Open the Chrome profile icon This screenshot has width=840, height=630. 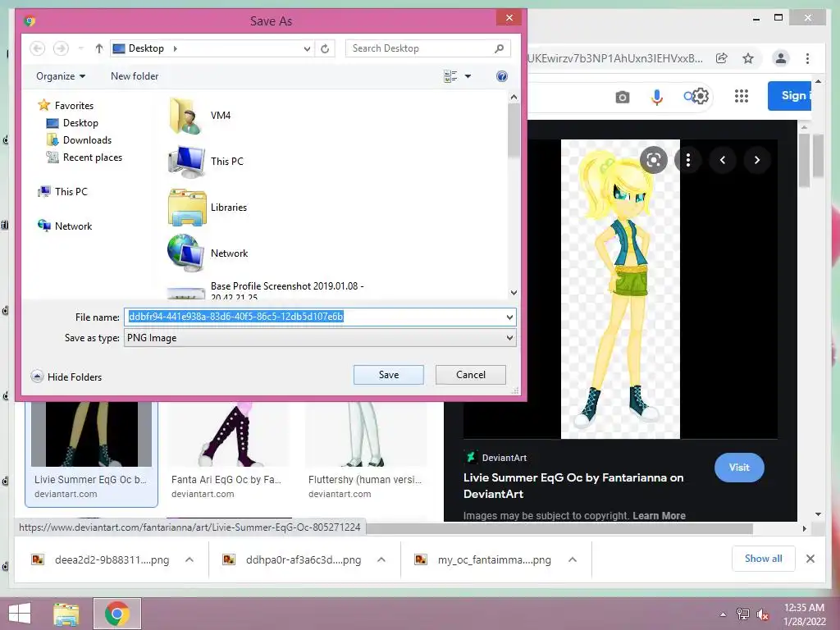[x=781, y=58]
